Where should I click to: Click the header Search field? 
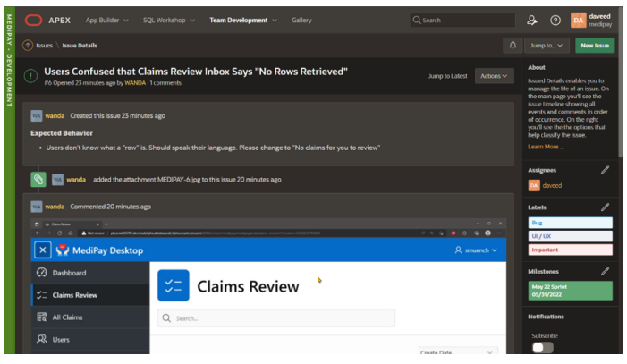coord(462,20)
